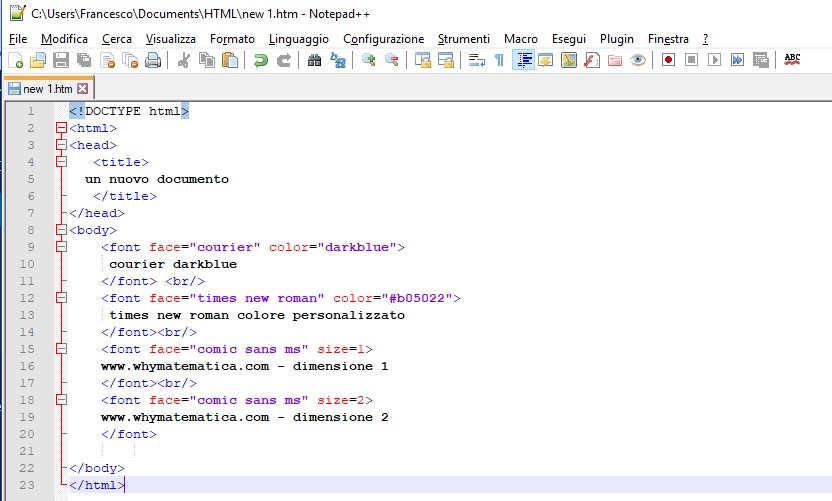Collapse the times new roman fold line 12
Viewport: 832px width, 501px height.
[62, 298]
